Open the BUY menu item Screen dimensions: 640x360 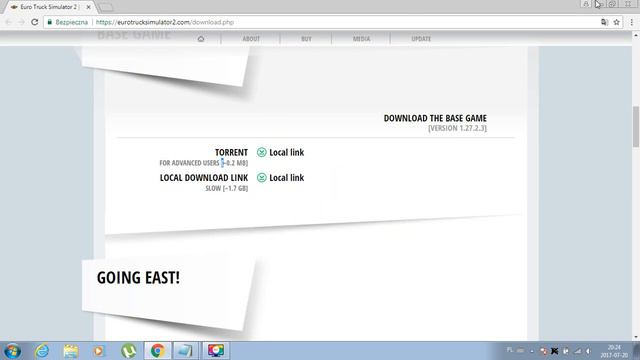[x=306, y=39]
